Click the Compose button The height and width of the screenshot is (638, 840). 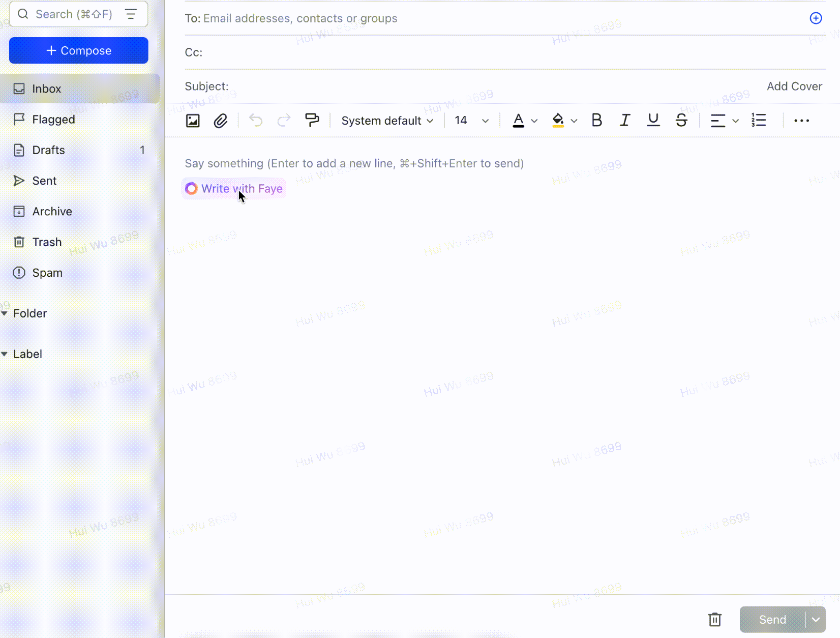(x=79, y=50)
